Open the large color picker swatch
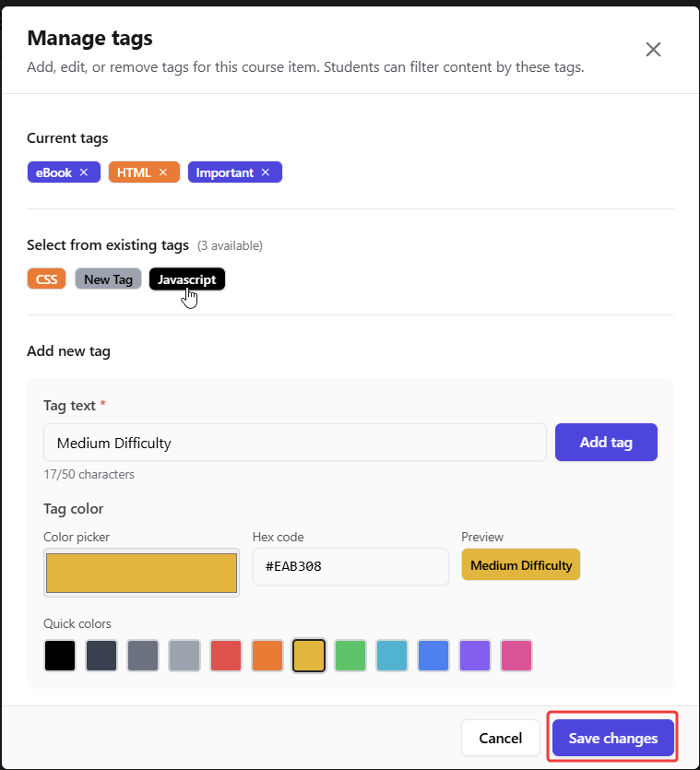 (141, 573)
